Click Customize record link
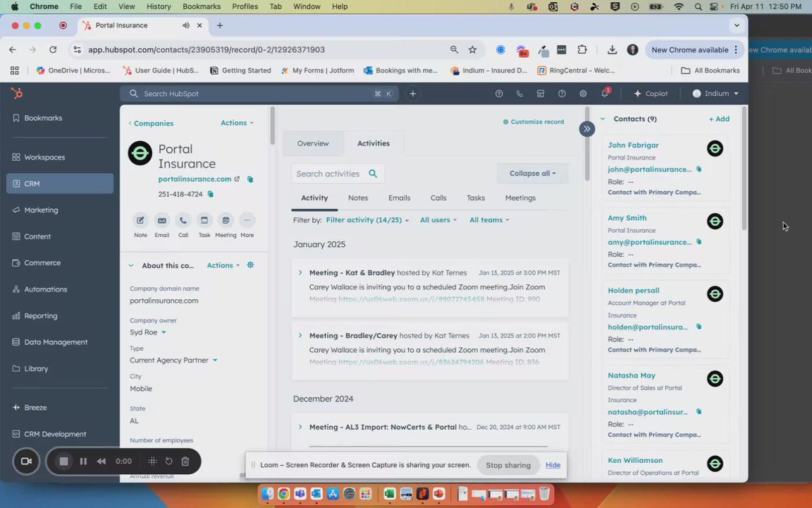The image size is (812, 508). pos(534,122)
